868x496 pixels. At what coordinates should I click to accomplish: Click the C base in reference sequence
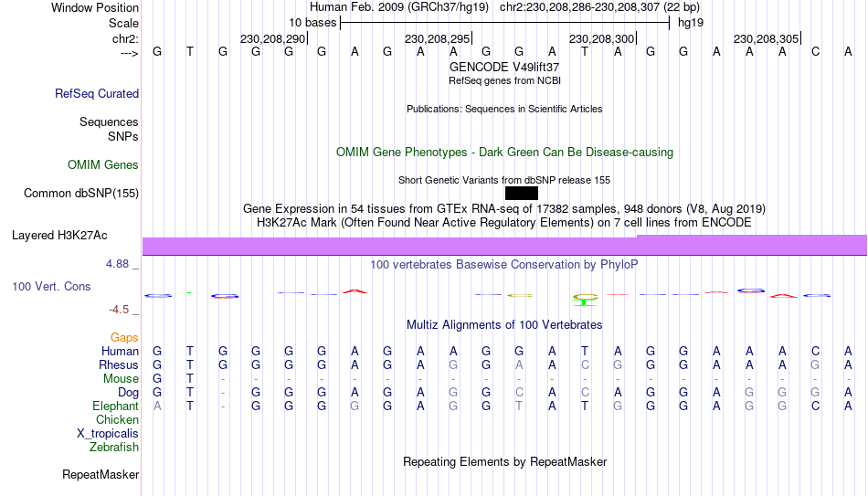815,52
